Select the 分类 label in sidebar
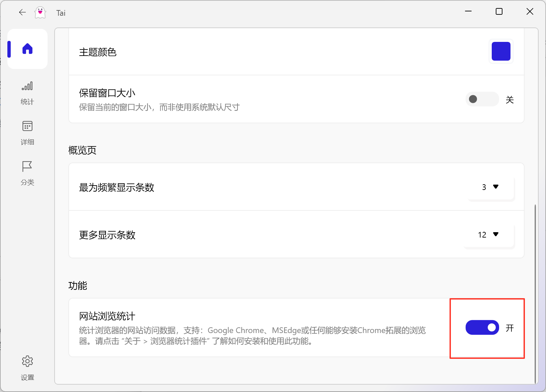 [27, 182]
